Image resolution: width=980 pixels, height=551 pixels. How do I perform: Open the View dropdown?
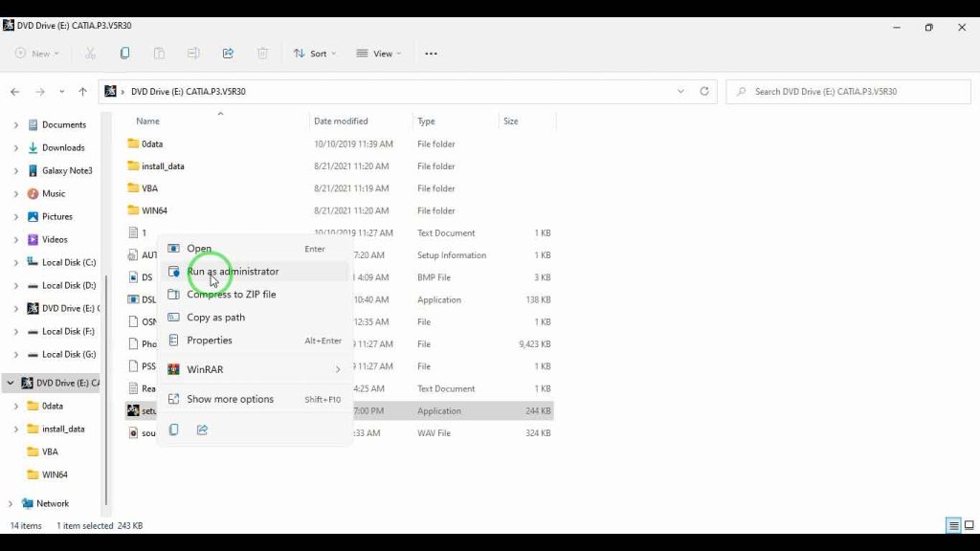coord(378,54)
